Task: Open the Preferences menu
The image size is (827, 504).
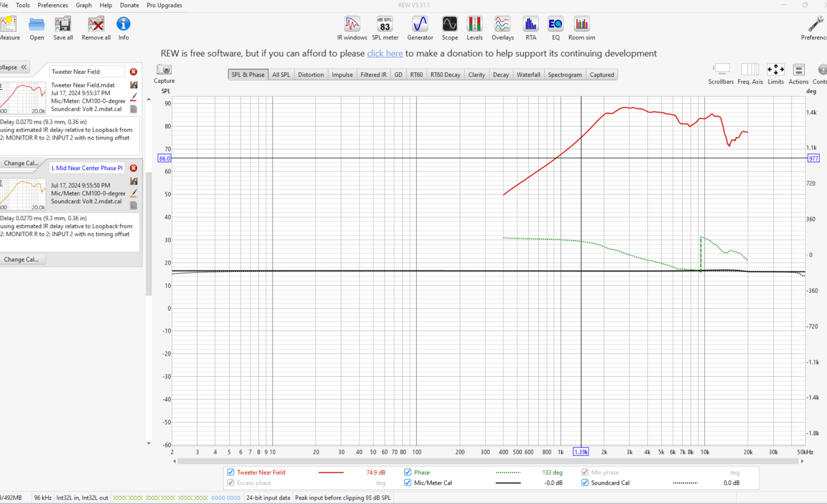Action: point(52,5)
